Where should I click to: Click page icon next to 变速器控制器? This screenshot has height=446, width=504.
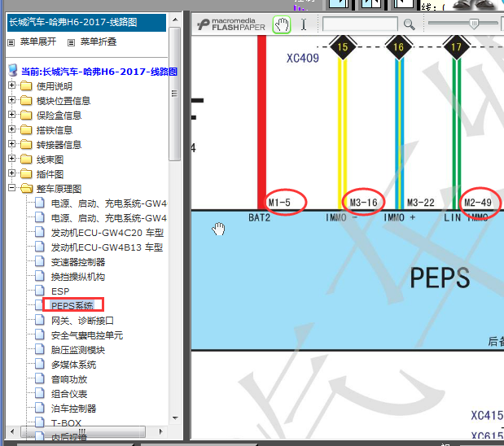[x=40, y=261]
